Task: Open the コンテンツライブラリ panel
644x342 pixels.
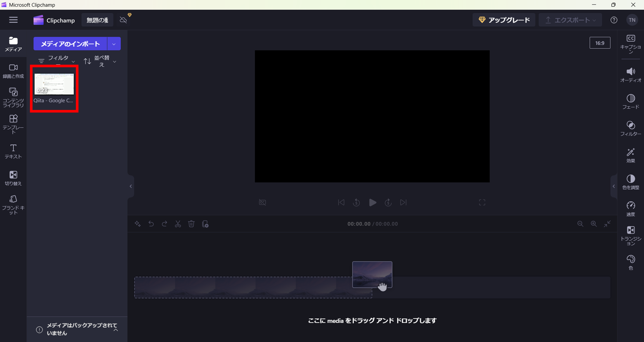Action: (x=13, y=97)
